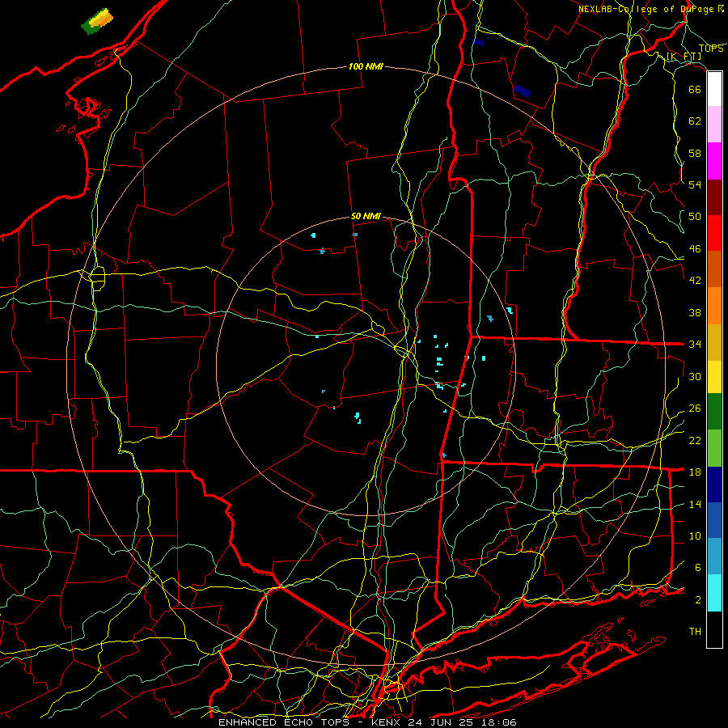Click the 30 legend value
Image resolution: width=728 pixels, height=728 pixels.
pos(695,376)
